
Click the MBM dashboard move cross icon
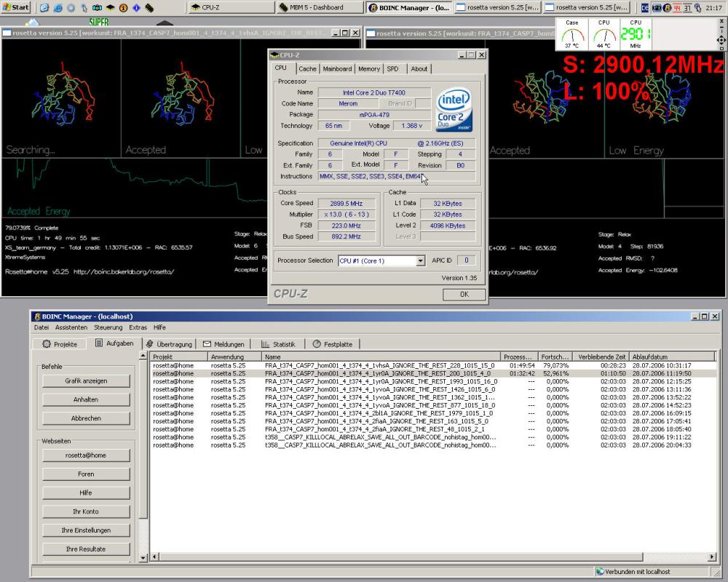tap(721, 40)
